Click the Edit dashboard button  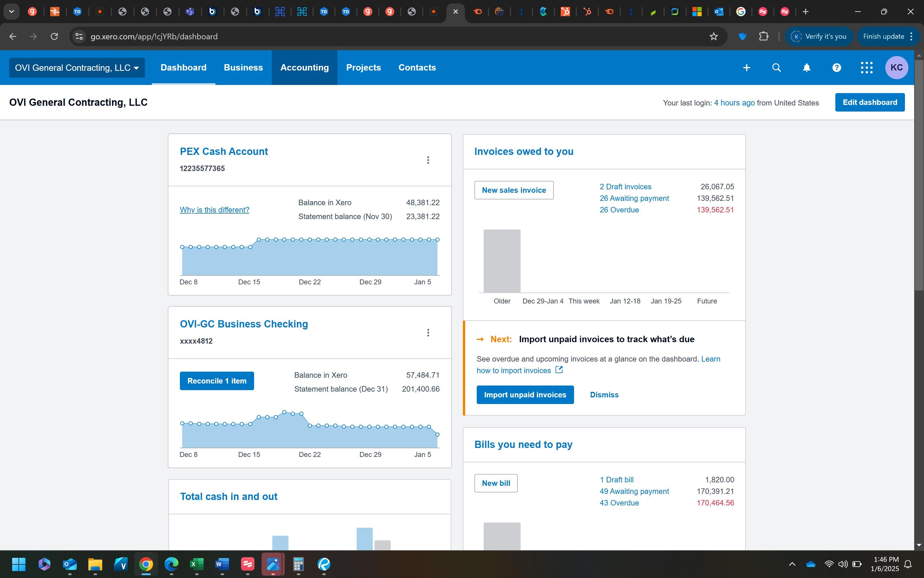coord(870,102)
